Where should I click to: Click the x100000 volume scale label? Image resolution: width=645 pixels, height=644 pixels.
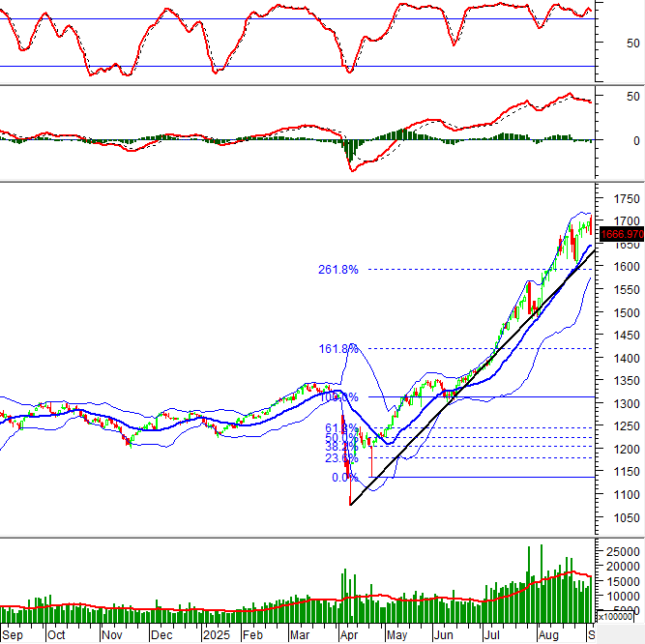pos(621,616)
